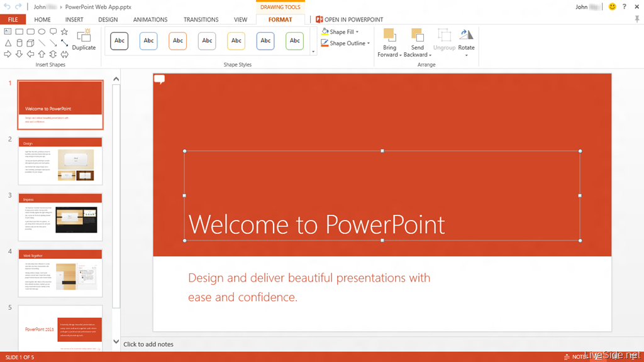Screen dimensions: 644x362
Task: Insert a down block arrow
Action: (19, 54)
